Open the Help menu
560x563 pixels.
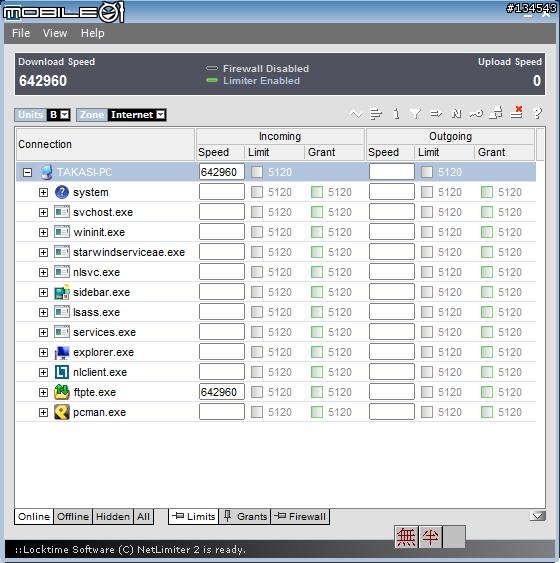[x=93, y=33]
